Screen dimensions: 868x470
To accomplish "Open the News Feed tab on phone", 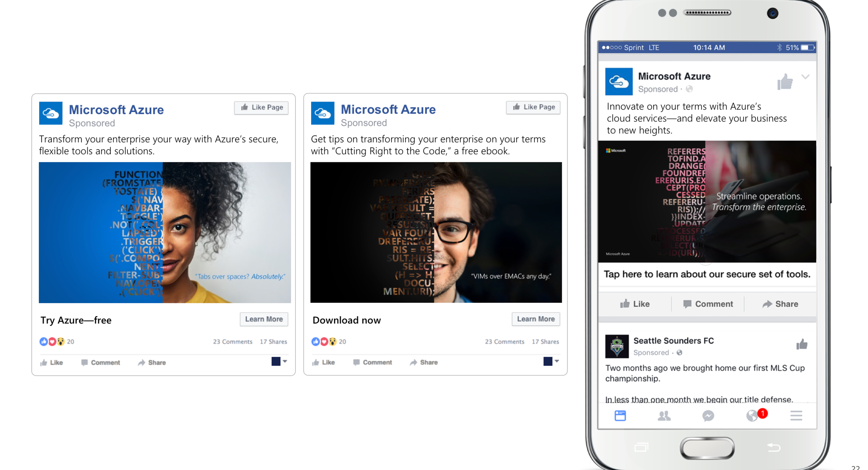I will click(620, 416).
